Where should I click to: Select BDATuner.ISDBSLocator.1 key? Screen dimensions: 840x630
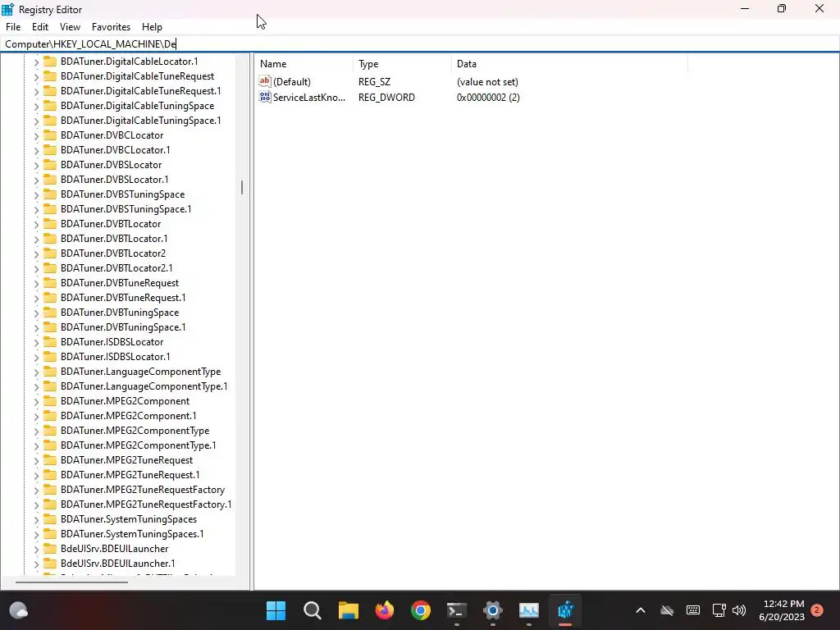[x=115, y=357]
